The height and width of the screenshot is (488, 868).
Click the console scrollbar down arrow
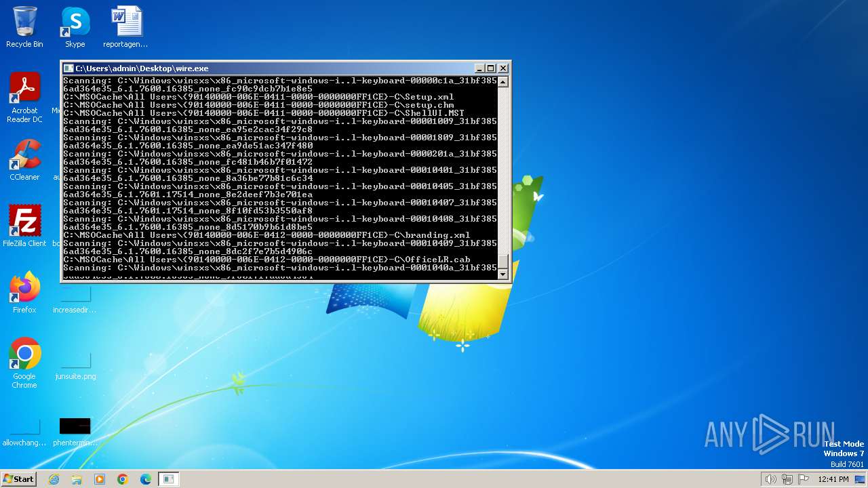click(x=502, y=274)
